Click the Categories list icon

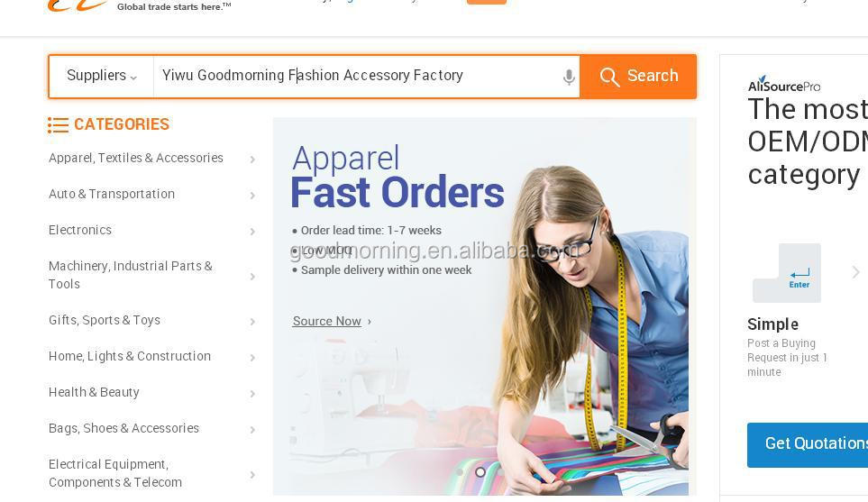coord(58,125)
